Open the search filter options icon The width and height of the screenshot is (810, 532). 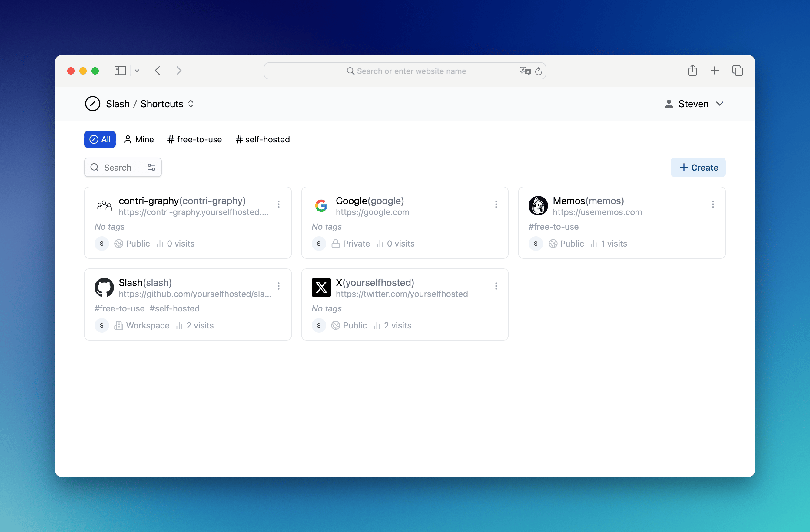click(151, 167)
